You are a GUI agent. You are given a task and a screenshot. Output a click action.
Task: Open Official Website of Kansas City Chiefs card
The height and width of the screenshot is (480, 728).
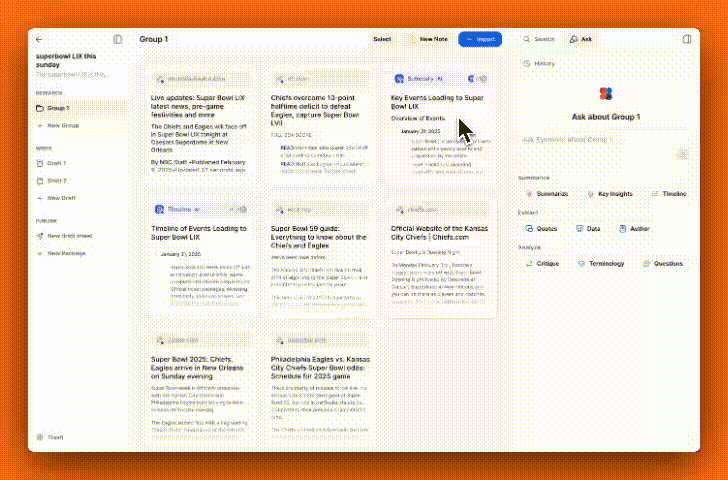point(440,258)
